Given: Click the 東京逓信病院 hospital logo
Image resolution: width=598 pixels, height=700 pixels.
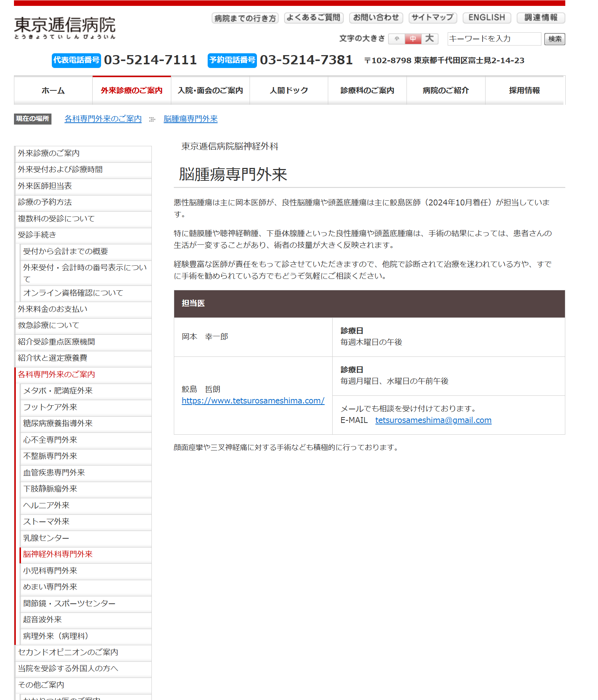Looking at the screenshot, I should click(x=65, y=28).
